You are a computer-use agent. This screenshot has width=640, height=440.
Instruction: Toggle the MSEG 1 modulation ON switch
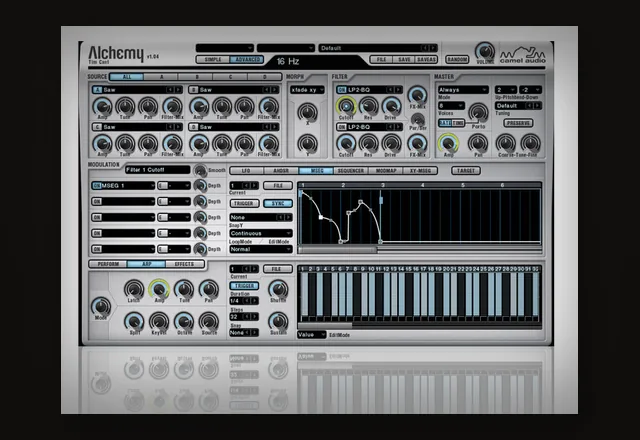(97, 186)
